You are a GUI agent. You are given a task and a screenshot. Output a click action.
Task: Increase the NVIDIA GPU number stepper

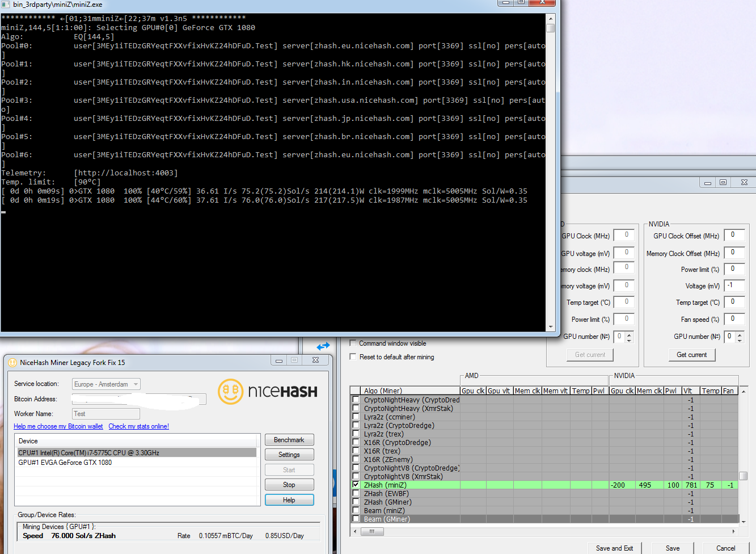pos(740,334)
